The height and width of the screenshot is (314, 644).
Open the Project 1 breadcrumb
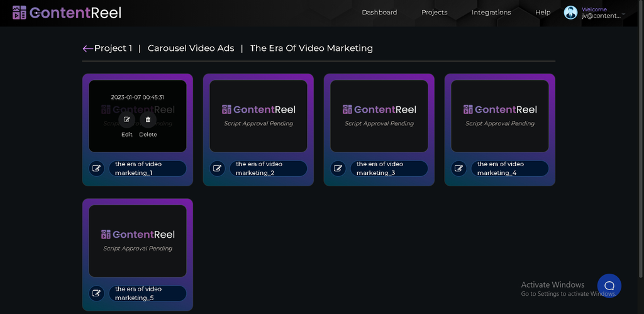113,48
